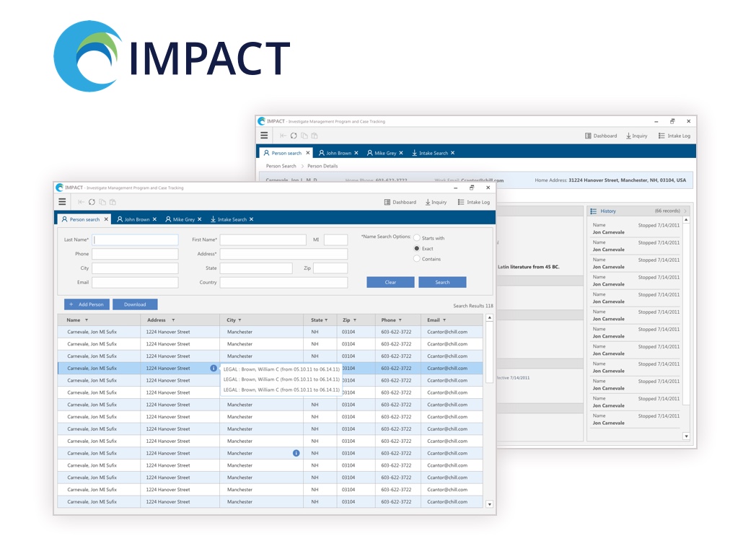Click refresh icon in front window toolbar
756x541 pixels.
click(x=92, y=202)
